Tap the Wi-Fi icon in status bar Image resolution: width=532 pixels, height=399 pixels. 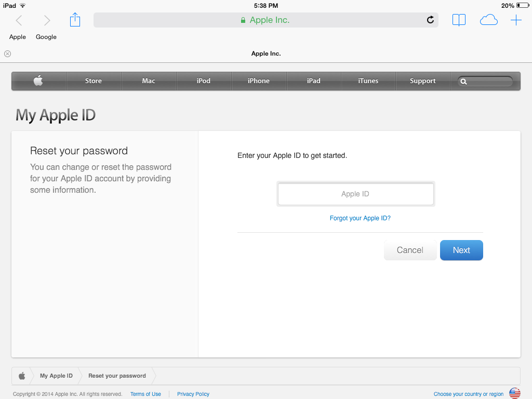[22, 6]
